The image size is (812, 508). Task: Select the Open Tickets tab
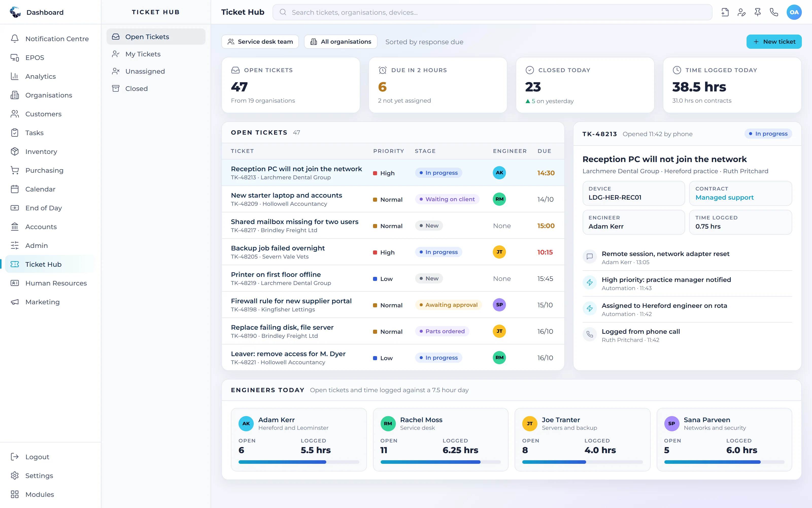point(156,37)
